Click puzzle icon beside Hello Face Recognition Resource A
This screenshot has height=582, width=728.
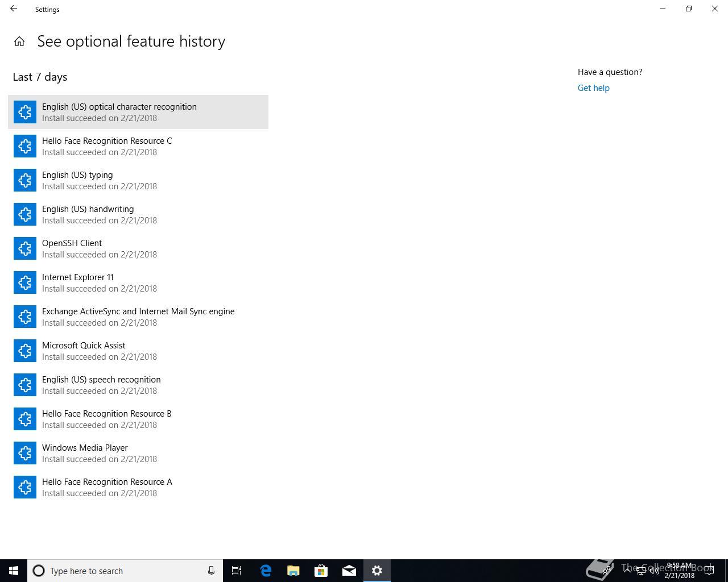(x=25, y=487)
